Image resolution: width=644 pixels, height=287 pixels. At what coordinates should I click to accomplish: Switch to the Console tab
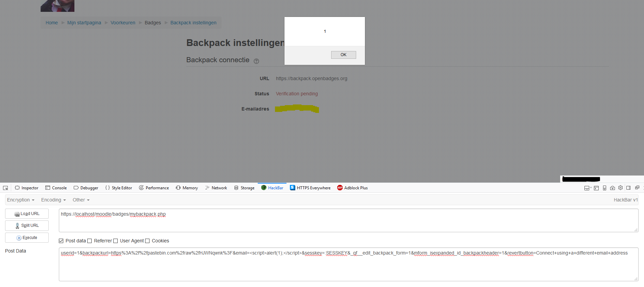point(56,188)
